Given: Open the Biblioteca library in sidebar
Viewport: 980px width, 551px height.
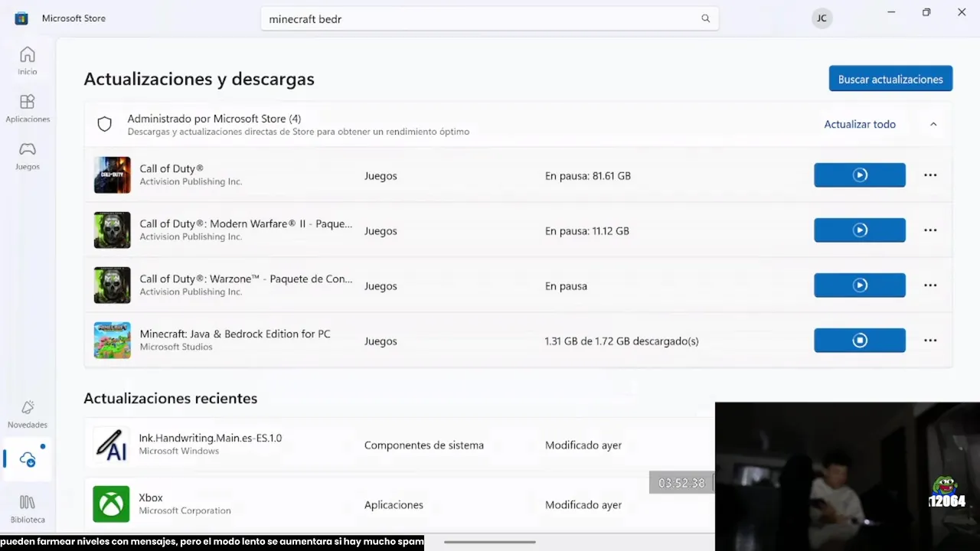Looking at the screenshot, I should (x=28, y=508).
